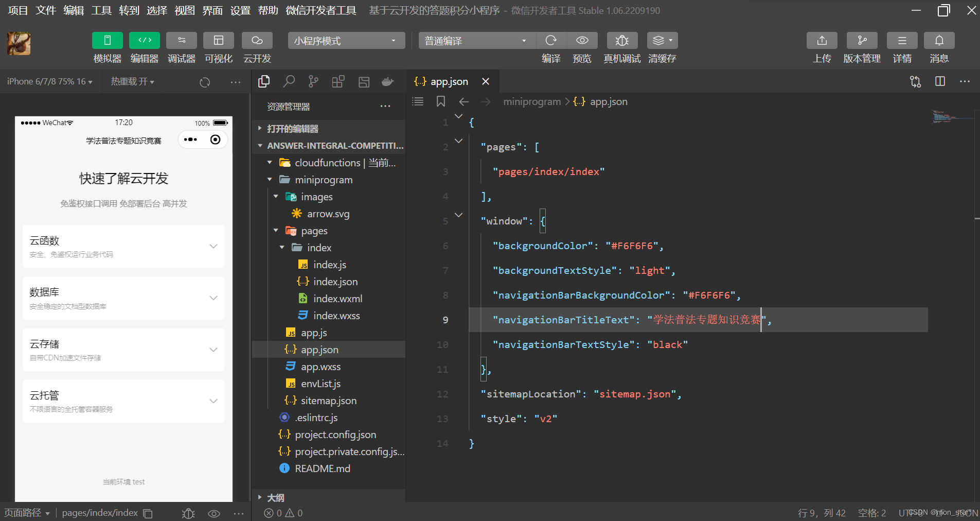
Task: Open version management branch icon
Action: click(862, 40)
